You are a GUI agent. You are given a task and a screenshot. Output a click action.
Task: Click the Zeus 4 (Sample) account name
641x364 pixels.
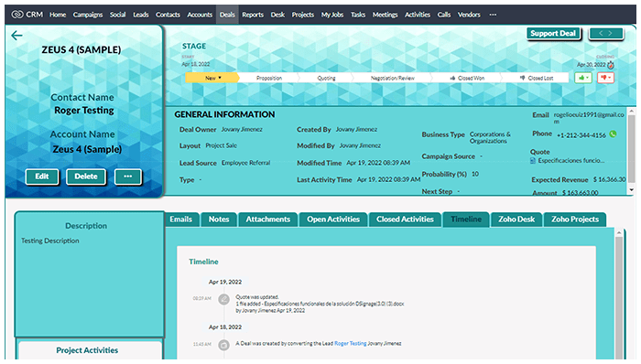(x=87, y=149)
